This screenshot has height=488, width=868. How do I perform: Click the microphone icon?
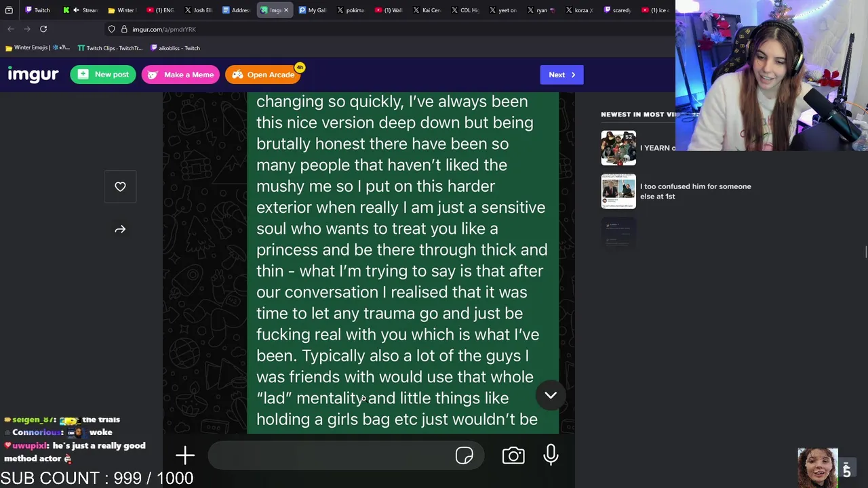(x=551, y=455)
